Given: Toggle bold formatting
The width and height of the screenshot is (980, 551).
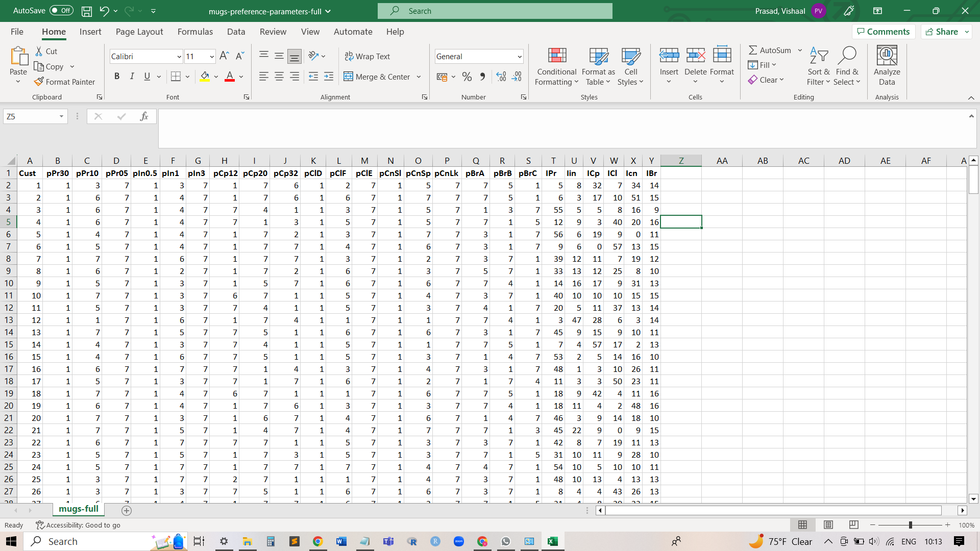Looking at the screenshot, I should [117, 77].
